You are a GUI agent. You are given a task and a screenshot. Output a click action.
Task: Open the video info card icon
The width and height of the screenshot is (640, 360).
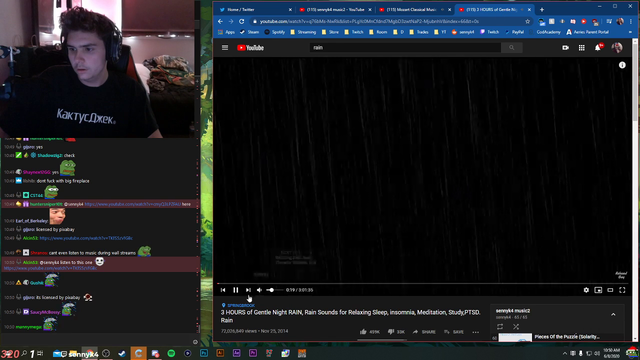pos(622,65)
